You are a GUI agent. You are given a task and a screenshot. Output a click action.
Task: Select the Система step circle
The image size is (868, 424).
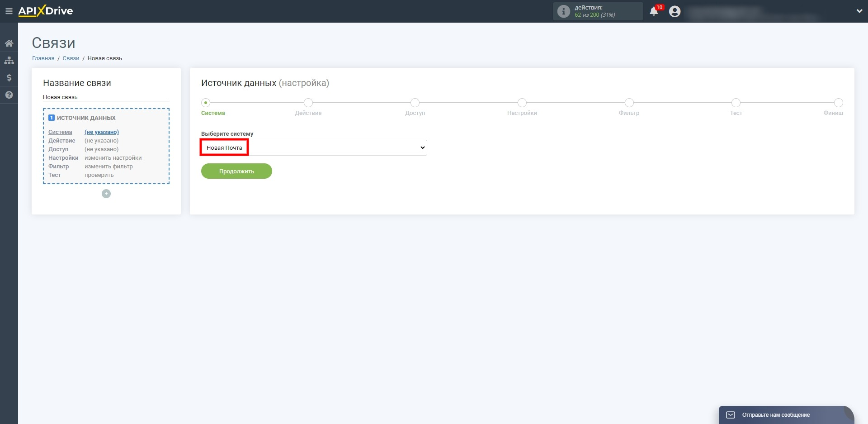point(206,103)
